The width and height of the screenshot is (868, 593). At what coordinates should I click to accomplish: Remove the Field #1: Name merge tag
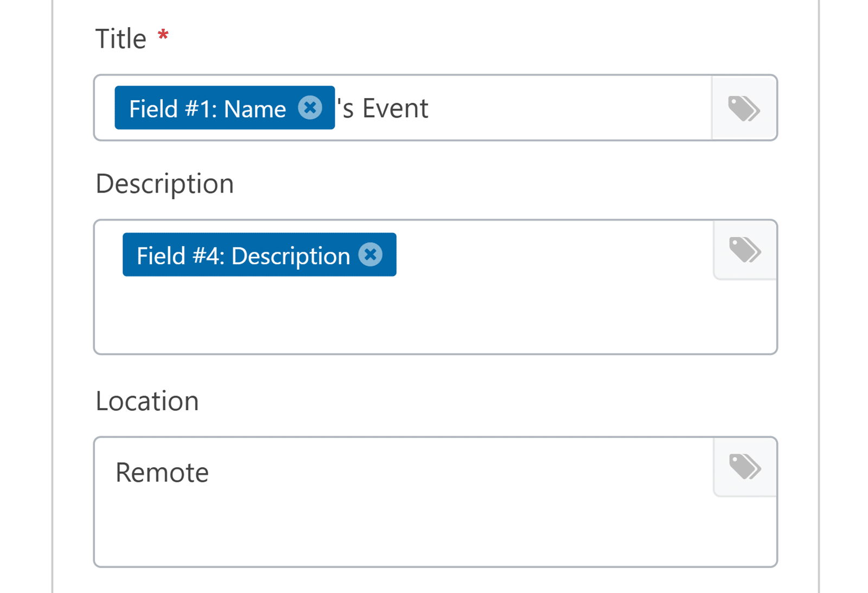(310, 107)
